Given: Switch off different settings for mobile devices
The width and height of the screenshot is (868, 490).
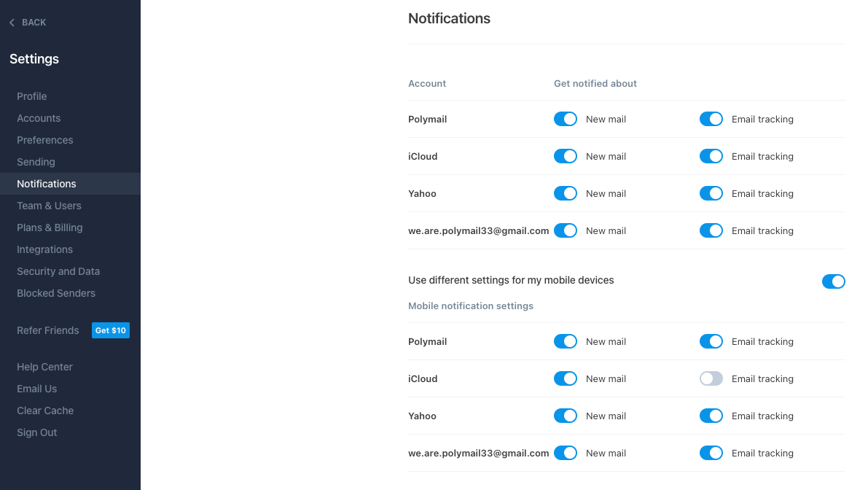Looking at the screenshot, I should click(833, 281).
